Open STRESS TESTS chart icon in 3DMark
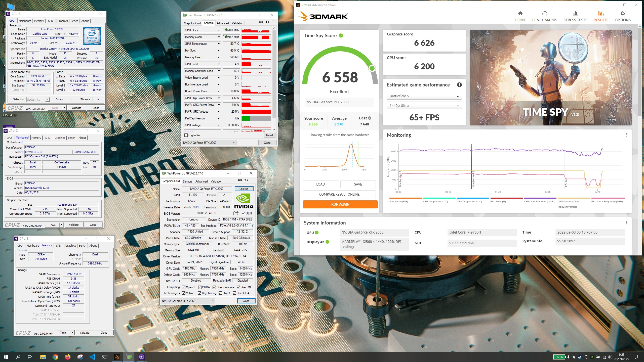This screenshot has height=362, width=644. coord(575,13)
